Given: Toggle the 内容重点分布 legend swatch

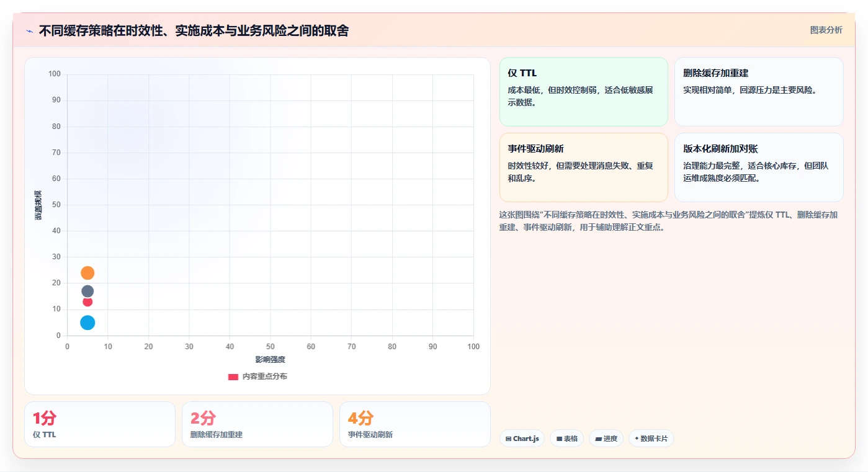Looking at the screenshot, I should click(x=233, y=376).
